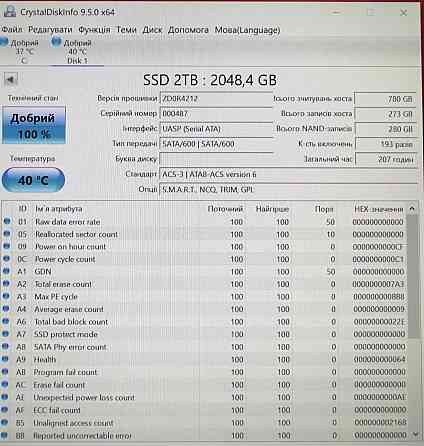
Task: Click the Добрий 100 % health status button
Action: [x=34, y=125]
